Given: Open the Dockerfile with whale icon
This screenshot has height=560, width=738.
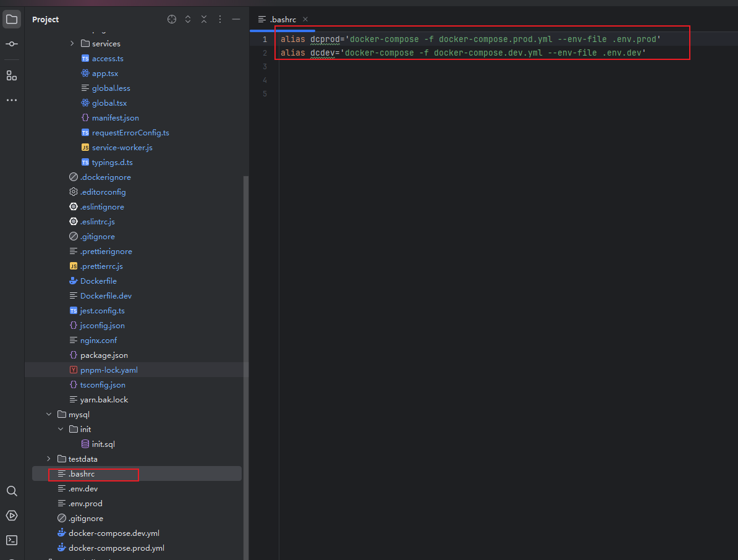Looking at the screenshot, I should (98, 281).
